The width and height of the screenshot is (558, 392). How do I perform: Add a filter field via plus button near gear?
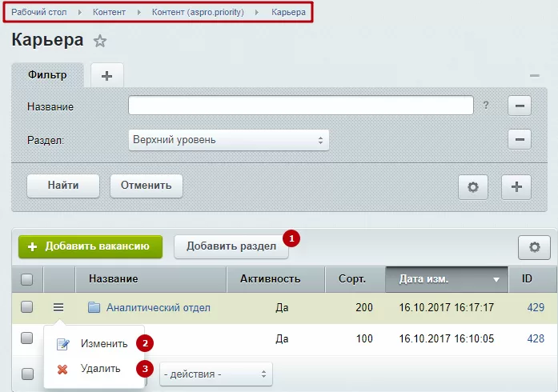pyautogui.click(x=516, y=186)
